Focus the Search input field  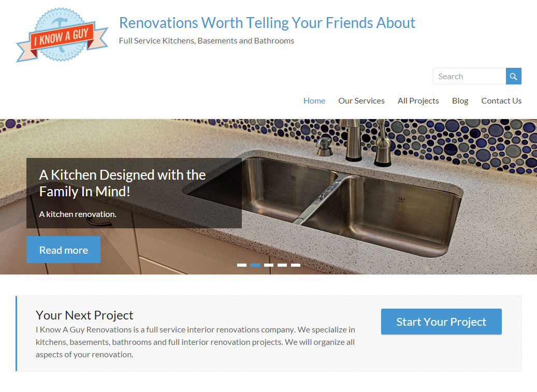(470, 76)
